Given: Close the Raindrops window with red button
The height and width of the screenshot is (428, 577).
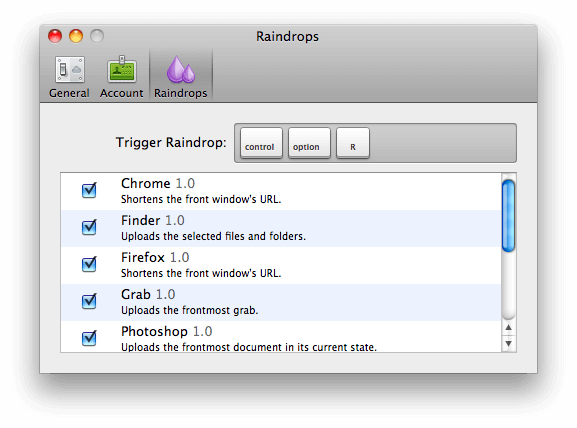Looking at the screenshot, I should tap(55, 36).
